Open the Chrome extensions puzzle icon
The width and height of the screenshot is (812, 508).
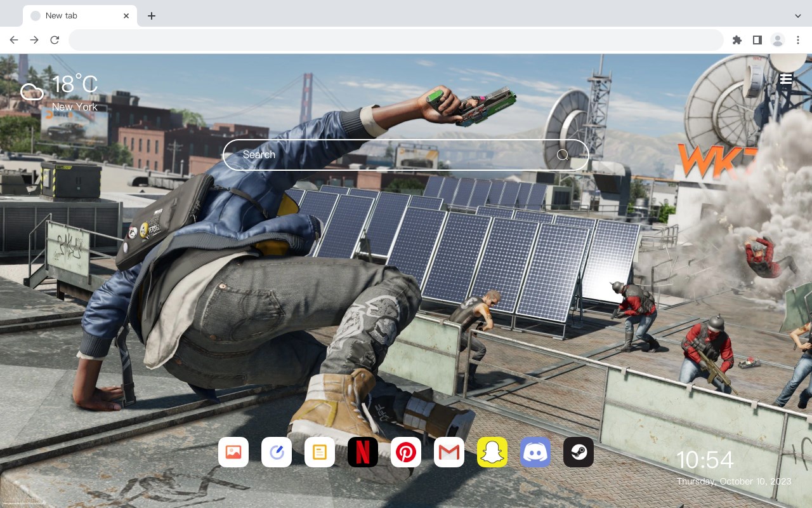(x=737, y=40)
